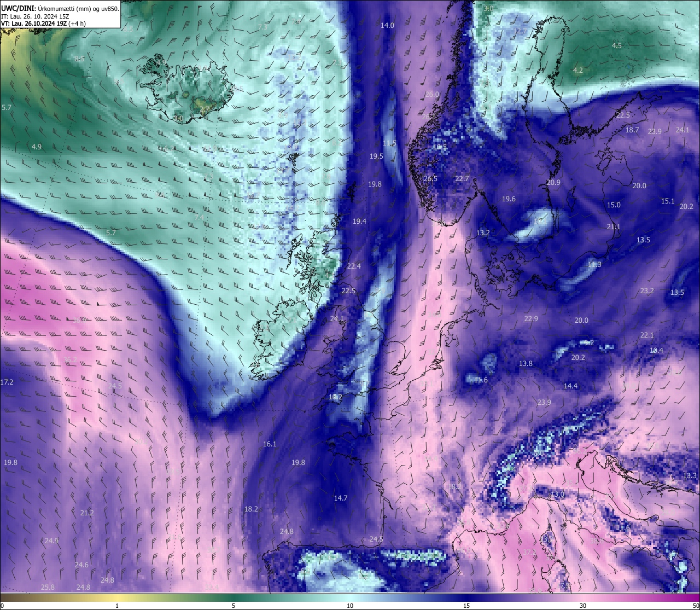The height and width of the screenshot is (610, 700).
Task: Click the 4.9 value label
Action: pyautogui.click(x=37, y=147)
